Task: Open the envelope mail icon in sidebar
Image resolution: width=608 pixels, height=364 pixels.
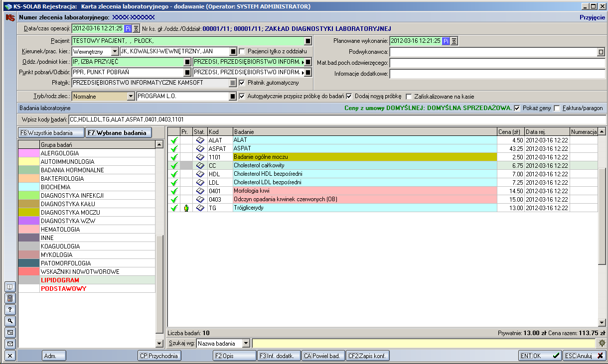Action: point(10,344)
